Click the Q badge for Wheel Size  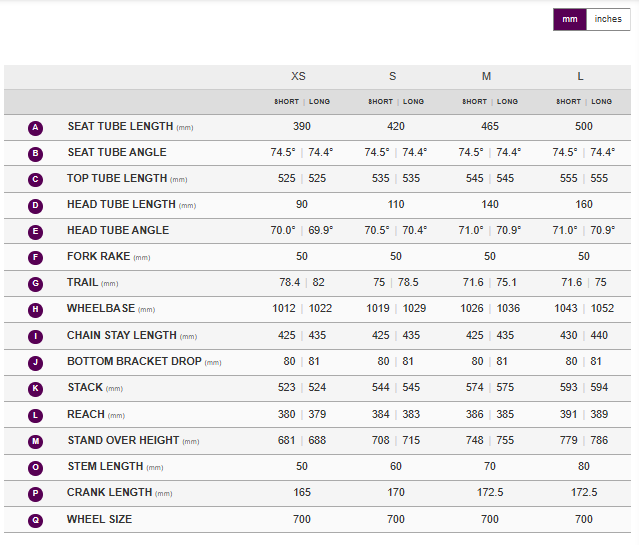point(36,520)
